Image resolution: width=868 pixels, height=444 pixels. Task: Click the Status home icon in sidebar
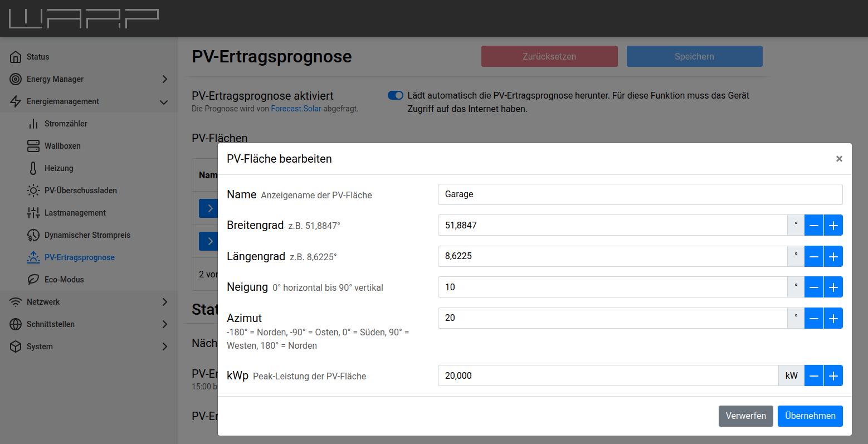pos(16,57)
